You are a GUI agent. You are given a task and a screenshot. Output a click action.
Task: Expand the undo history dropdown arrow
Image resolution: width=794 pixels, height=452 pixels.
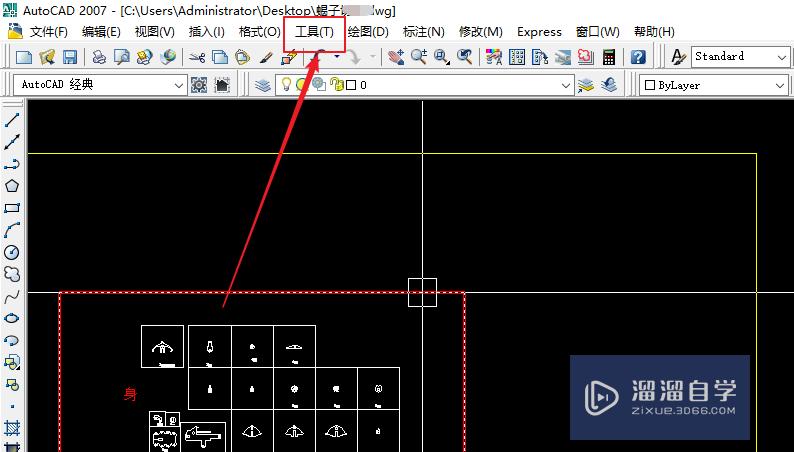337,56
